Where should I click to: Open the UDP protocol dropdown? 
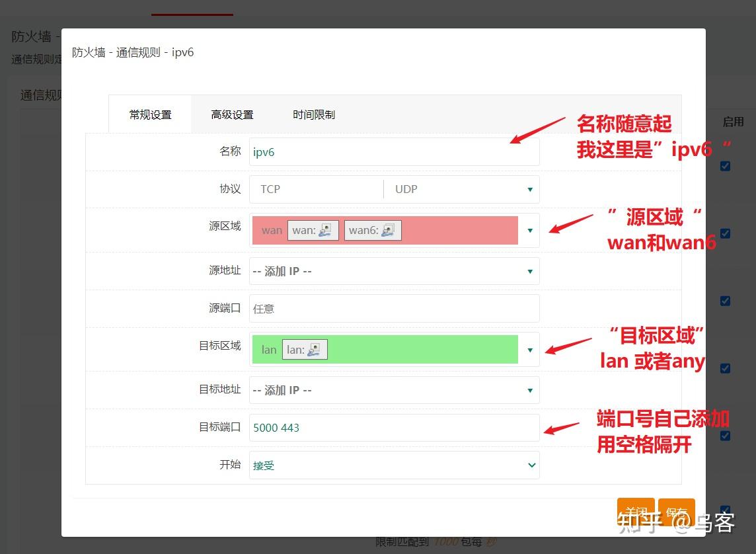click(x=529, y=189)
